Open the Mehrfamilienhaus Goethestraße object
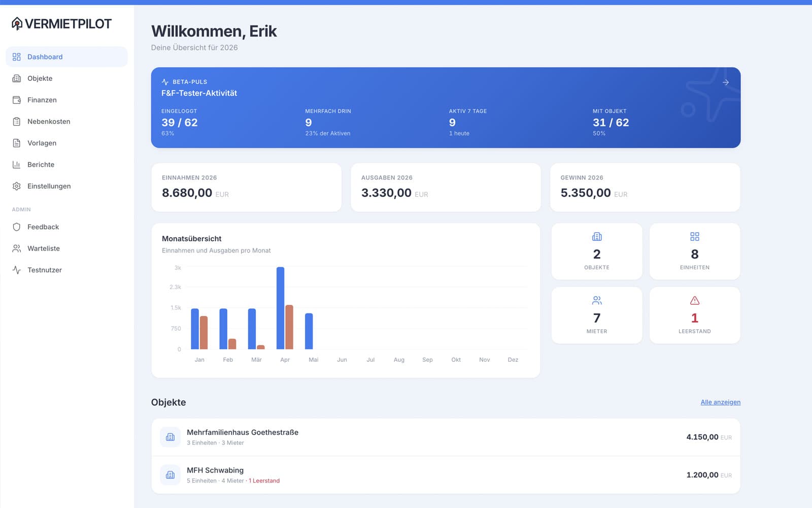 click(446, 437)
